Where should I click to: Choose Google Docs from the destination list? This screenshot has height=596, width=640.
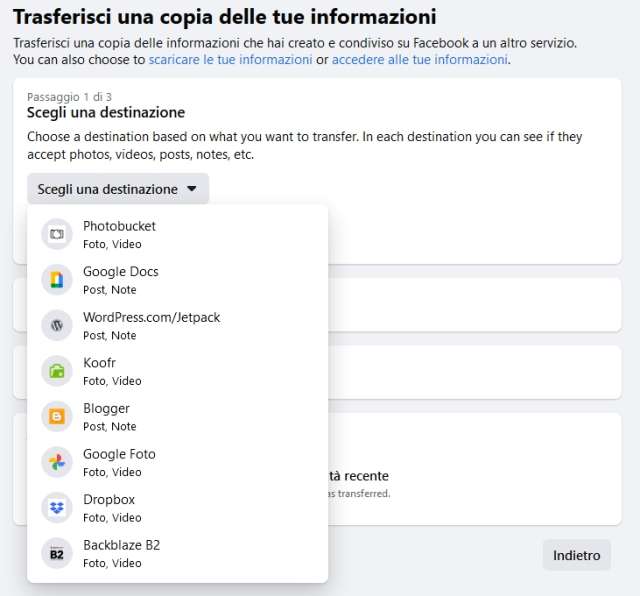(120, 272)
